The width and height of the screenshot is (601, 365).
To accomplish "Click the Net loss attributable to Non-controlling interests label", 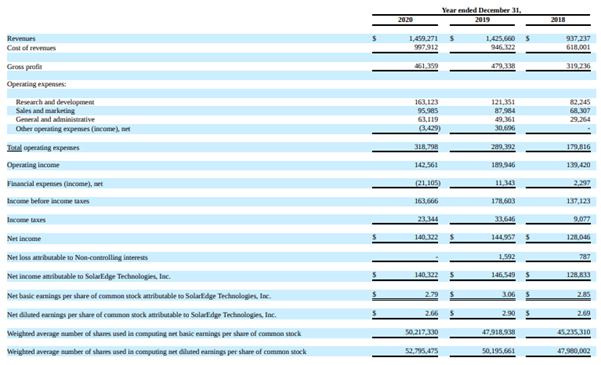I will tap(77, 257).
